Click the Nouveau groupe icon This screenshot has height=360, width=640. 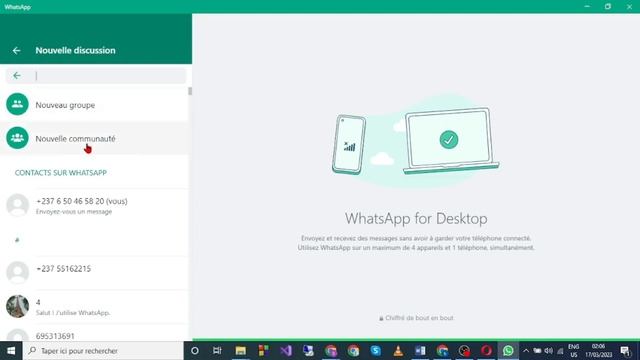[17, 104]
